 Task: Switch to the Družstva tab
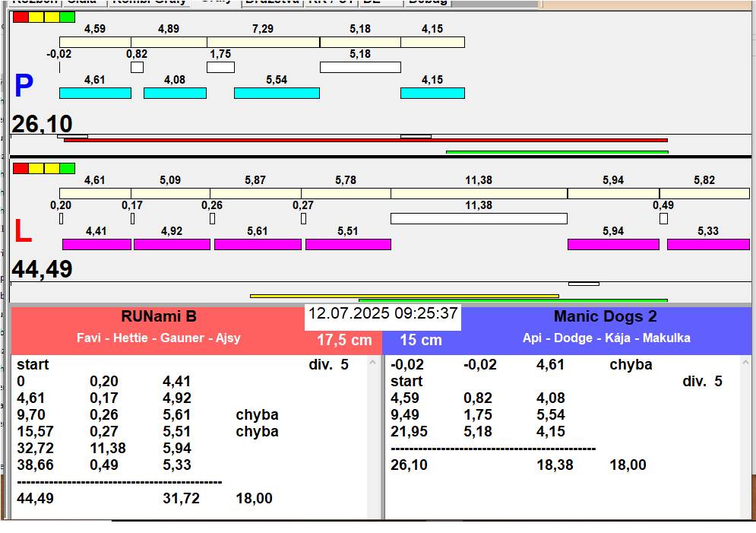tap(272, 2)
